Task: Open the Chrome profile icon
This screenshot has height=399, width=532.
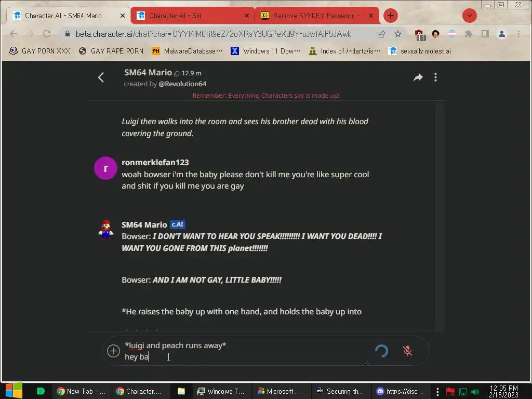Action: 502,34
